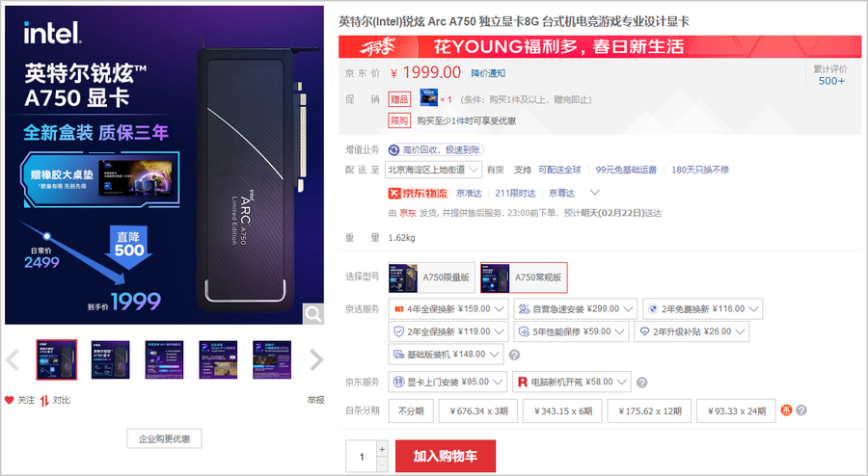The width and height of the screenshot is (868, 476).
Task: Click the second product thumbnail
Action: 111,360
